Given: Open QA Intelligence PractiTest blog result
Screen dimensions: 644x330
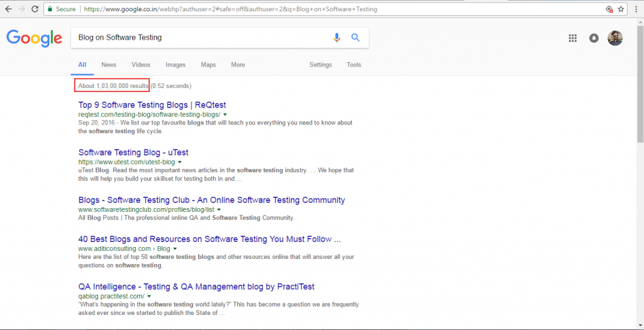Looking at the screenshot, I should [196, 287].
